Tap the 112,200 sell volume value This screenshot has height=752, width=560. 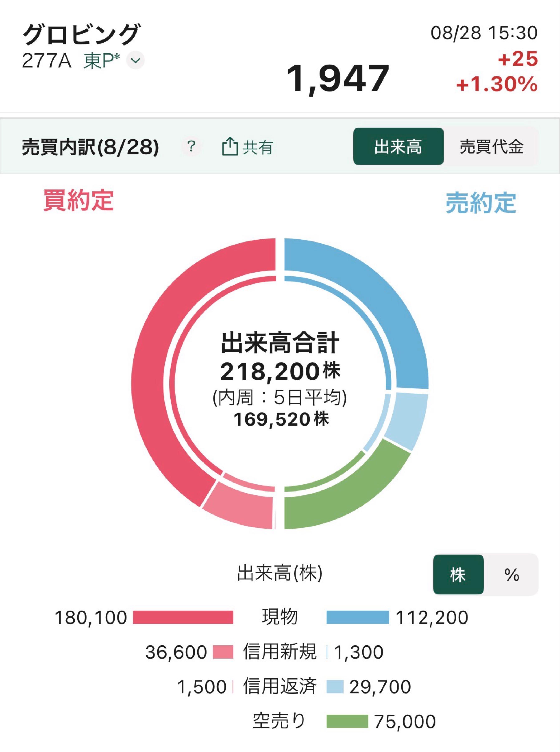(x=432, y=617)
